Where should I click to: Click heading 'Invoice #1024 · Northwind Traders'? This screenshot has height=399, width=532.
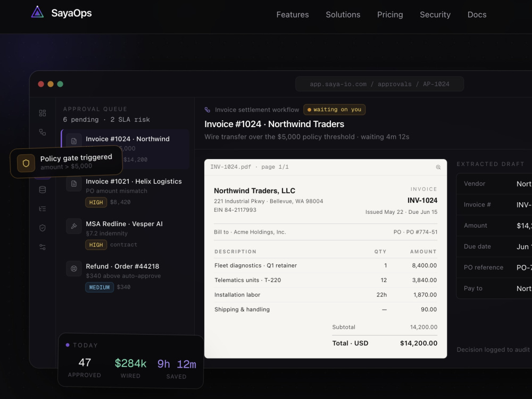274,124
